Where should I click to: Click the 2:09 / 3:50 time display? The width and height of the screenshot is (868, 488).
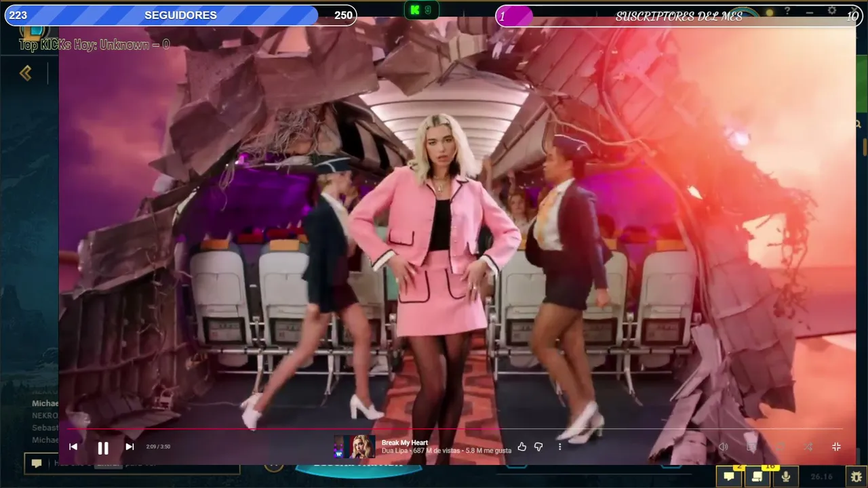[x=158, y=447]
